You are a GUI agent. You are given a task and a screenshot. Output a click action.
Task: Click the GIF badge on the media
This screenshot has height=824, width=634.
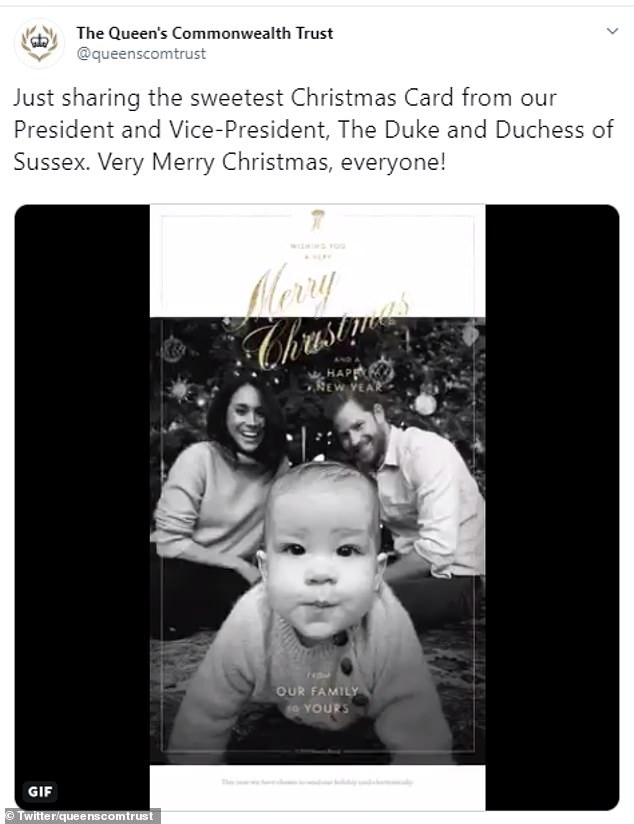tap(42, 791)
